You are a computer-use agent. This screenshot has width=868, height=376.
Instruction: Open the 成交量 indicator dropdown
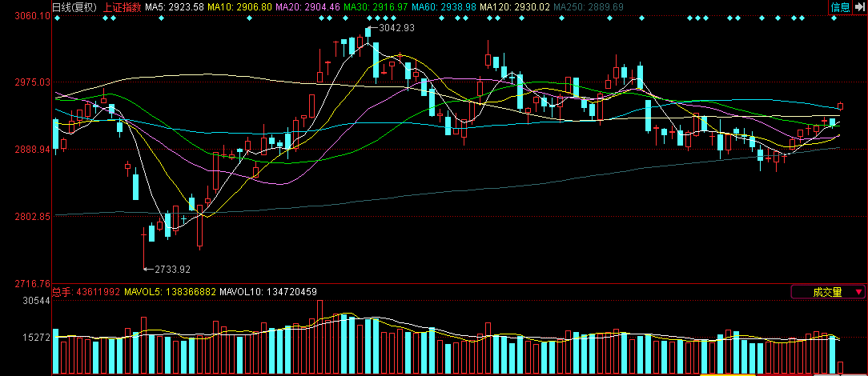827,292
